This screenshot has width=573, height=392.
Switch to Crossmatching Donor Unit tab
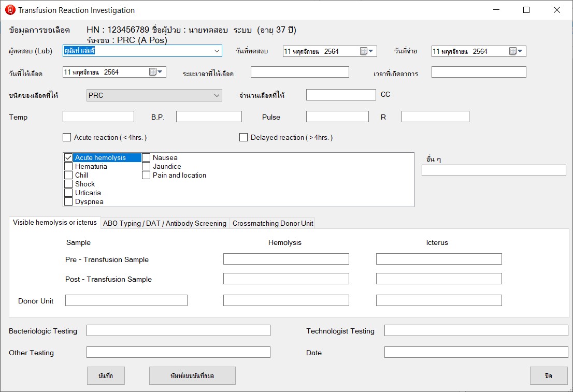tap(273, 223)
